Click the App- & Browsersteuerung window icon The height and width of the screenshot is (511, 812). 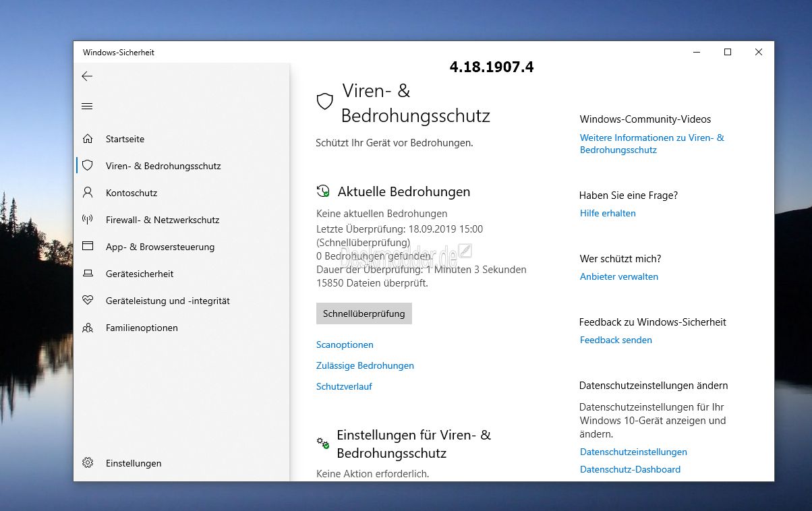87,247
